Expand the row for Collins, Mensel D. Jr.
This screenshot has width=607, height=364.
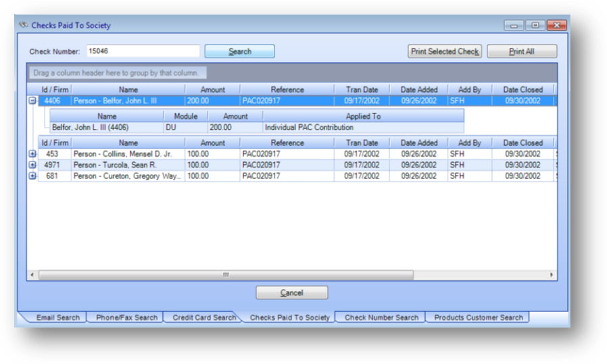coord(32,154)
